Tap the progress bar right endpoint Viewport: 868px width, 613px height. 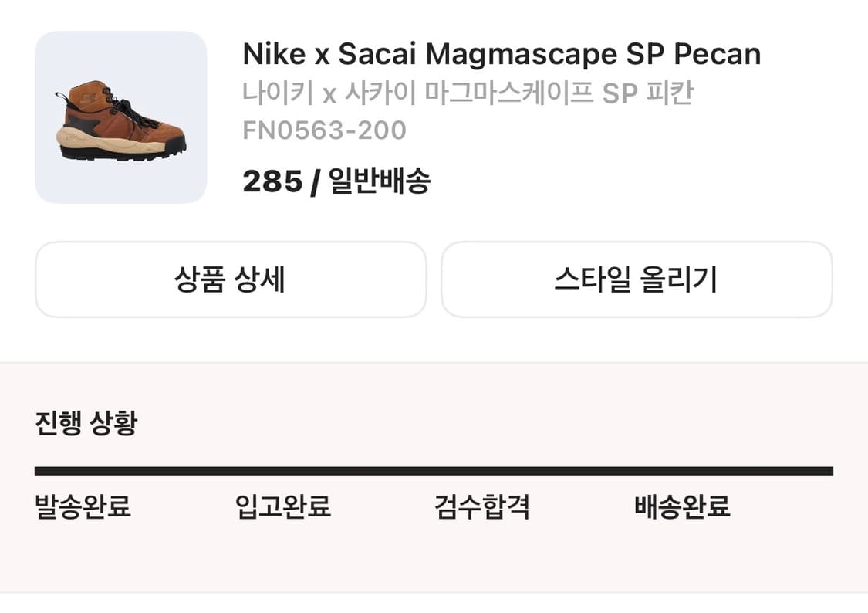(x=832, y=469)
